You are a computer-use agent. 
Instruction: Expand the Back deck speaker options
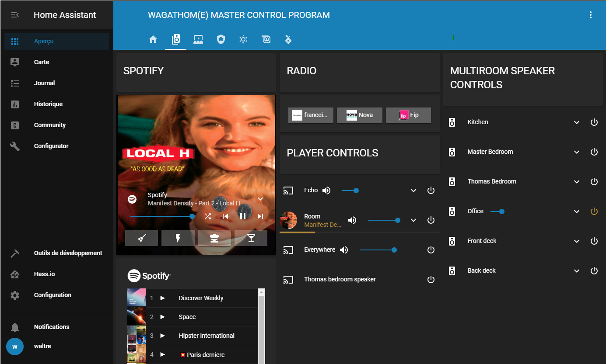coord(577,271)
